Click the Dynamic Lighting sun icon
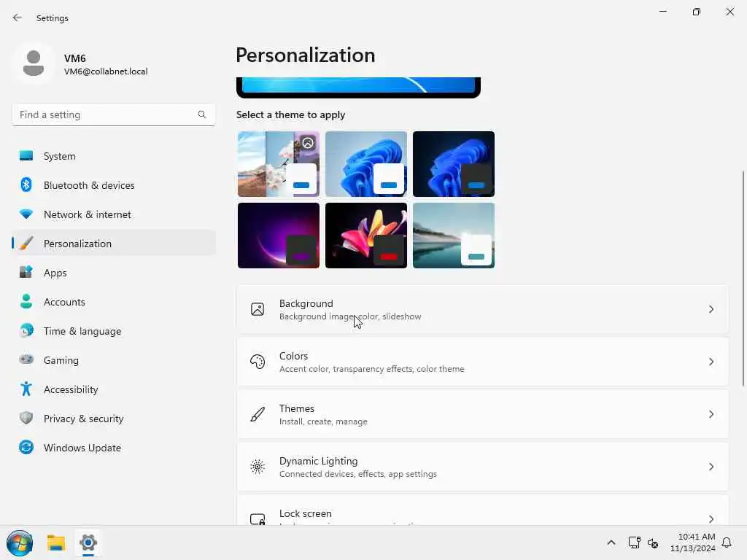 click(x=258, y=466)
